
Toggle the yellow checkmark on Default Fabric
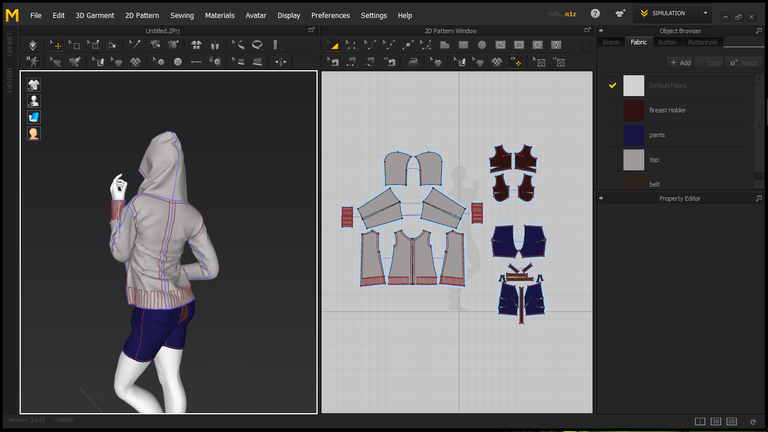click(612, 85)
